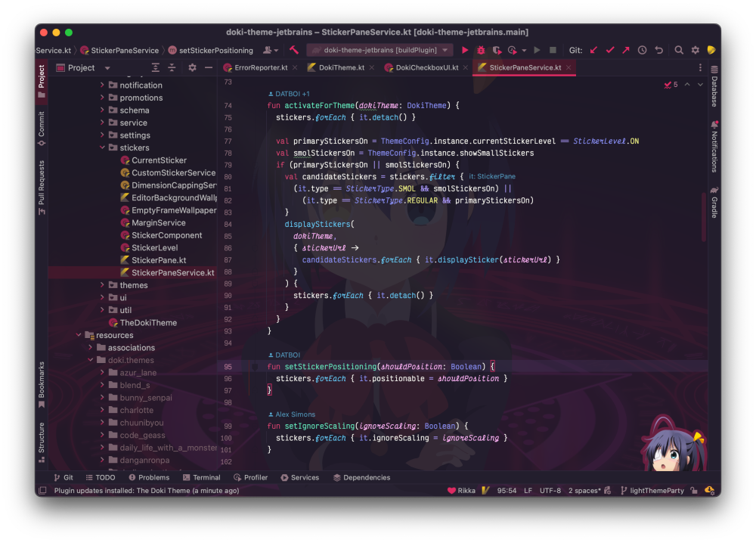Stop the running process
756x543 pixels.
pyautogui.click(x=553, y=50)
